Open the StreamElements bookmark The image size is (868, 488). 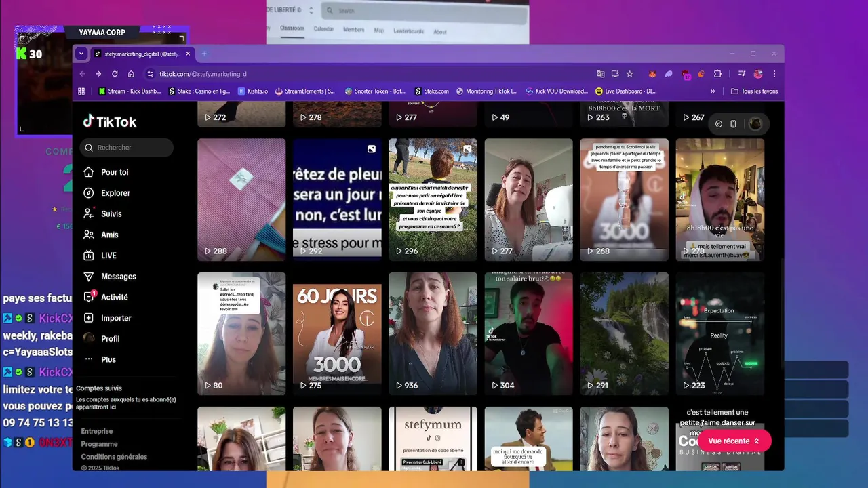point(305,91)
